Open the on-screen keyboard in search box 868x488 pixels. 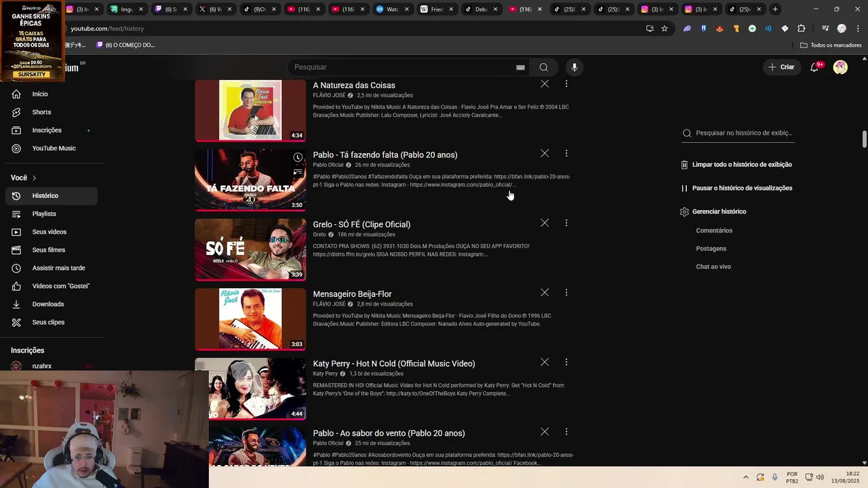pos(520,67)
